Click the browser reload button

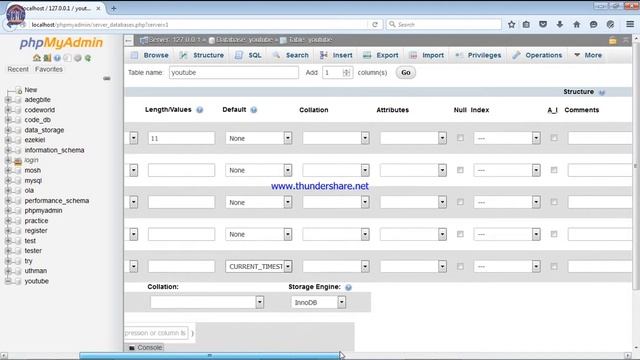pyautogui.click(x=375, y=24)
